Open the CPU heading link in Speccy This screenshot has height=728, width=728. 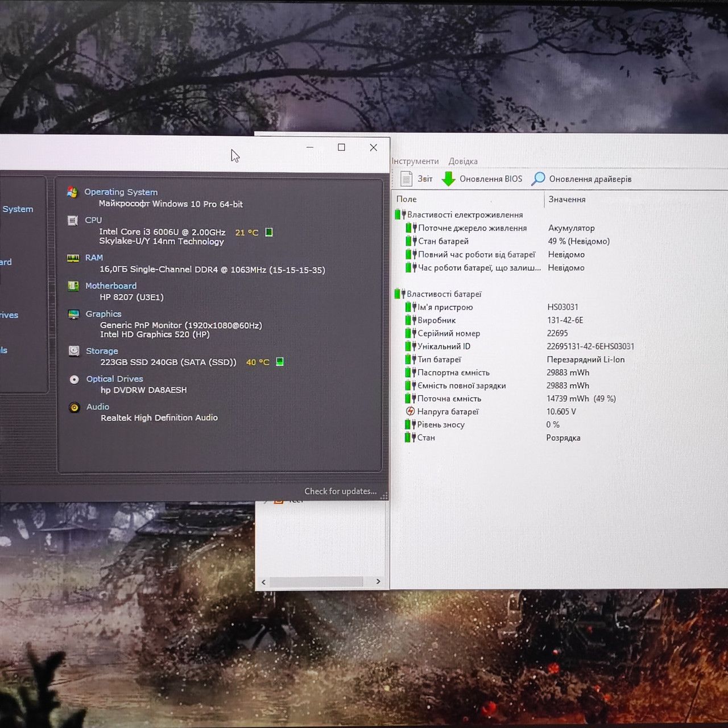point(93,220)
